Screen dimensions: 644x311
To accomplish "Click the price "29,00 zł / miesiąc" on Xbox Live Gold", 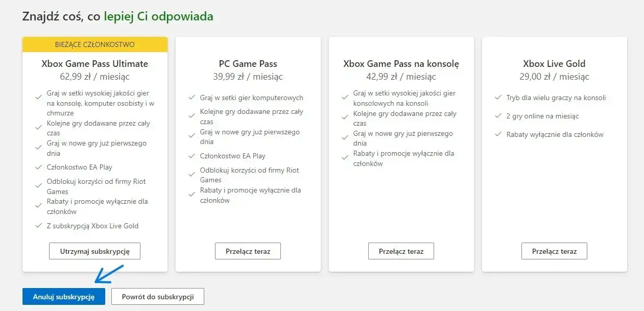I will click(x=554, y=77).
